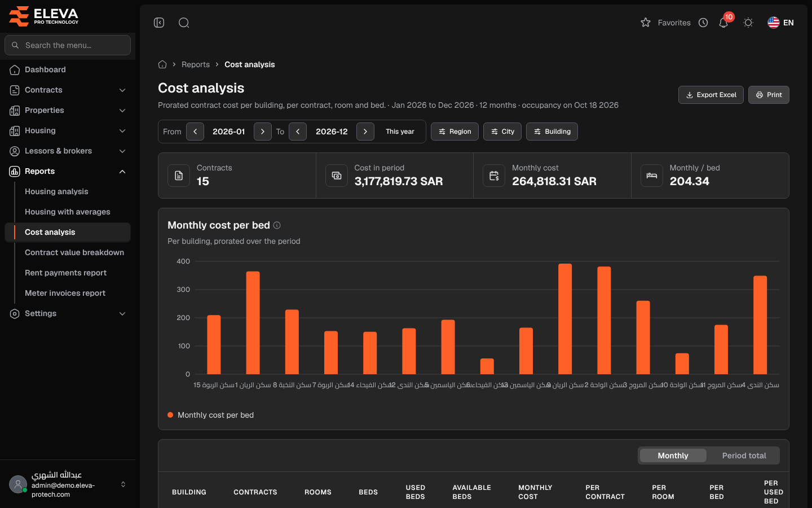Open Housing with averages report
Screen dimensions: 812x508
pyautogui.click(x=68, y=212)
